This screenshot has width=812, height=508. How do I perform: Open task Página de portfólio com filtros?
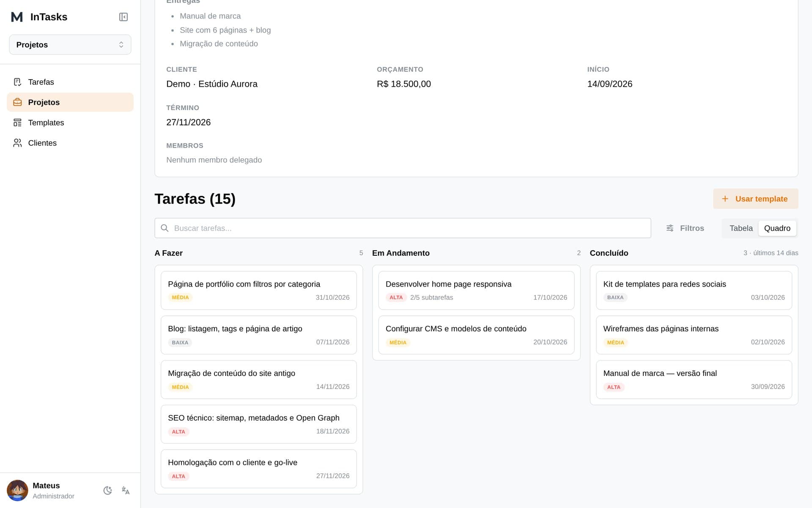coord(258,290)
